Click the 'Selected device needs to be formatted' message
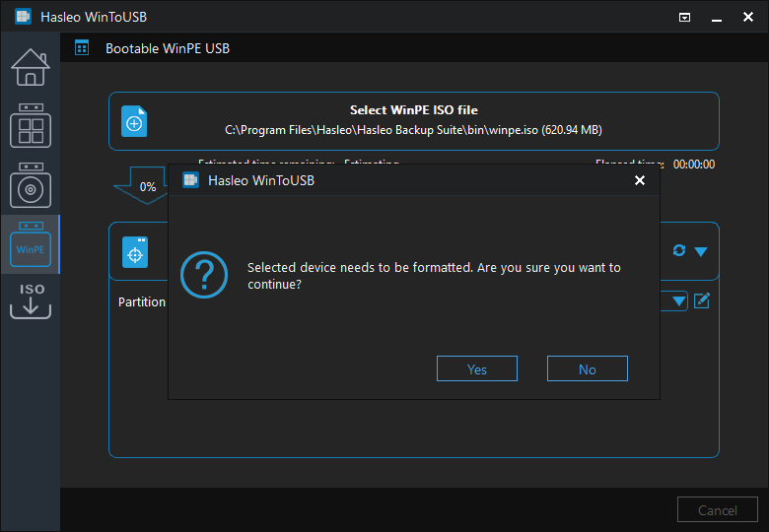The height and width of the screenshot is (532, 769). [434, 276]
